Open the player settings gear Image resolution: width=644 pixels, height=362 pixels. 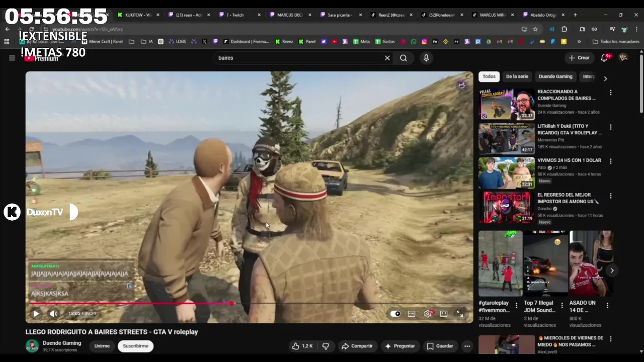coord(428,314)
